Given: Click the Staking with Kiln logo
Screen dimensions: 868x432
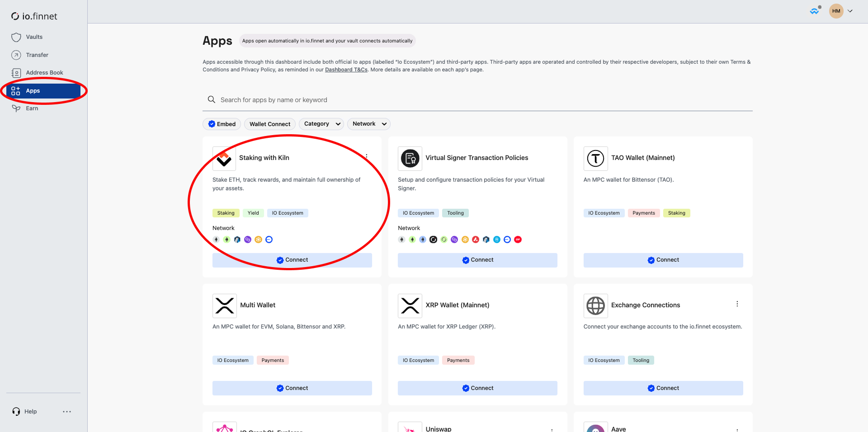Looking at the screenshot, I should point(224,158).
